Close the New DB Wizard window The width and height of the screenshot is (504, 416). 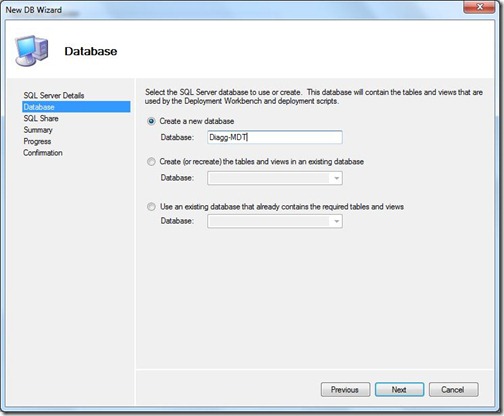point(479,7)
